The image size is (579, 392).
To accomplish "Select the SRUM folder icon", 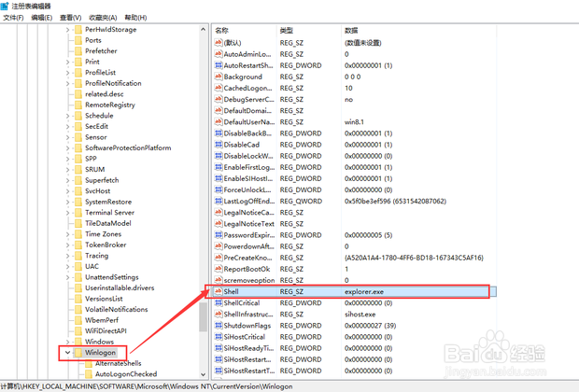I will [78, 170].
